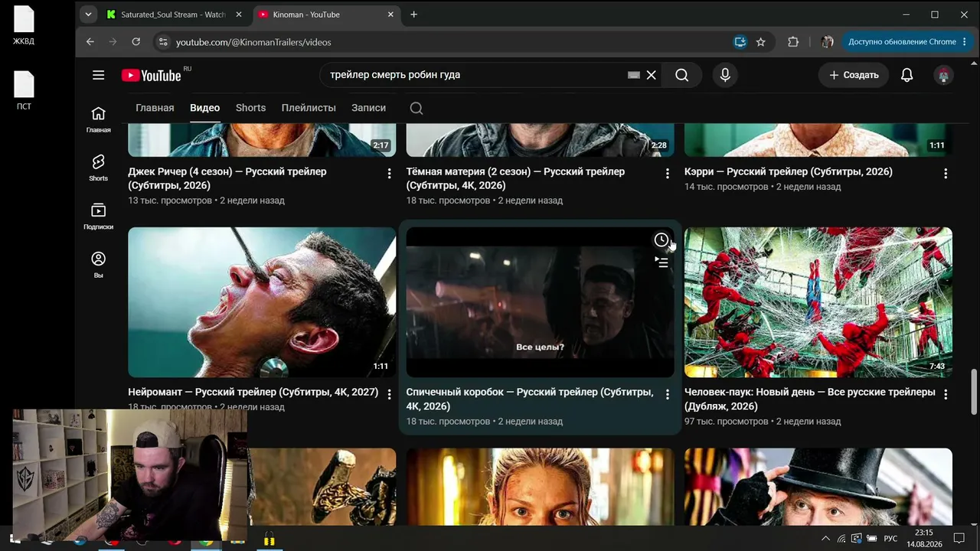Open YouTube notifications bell
This screenshot has height=551, width=980.
(x=906, y=75)
